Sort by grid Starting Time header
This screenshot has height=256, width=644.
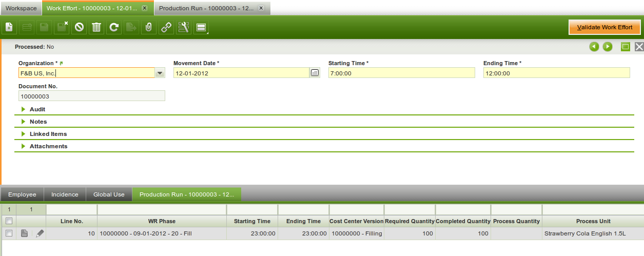[252, 221]
